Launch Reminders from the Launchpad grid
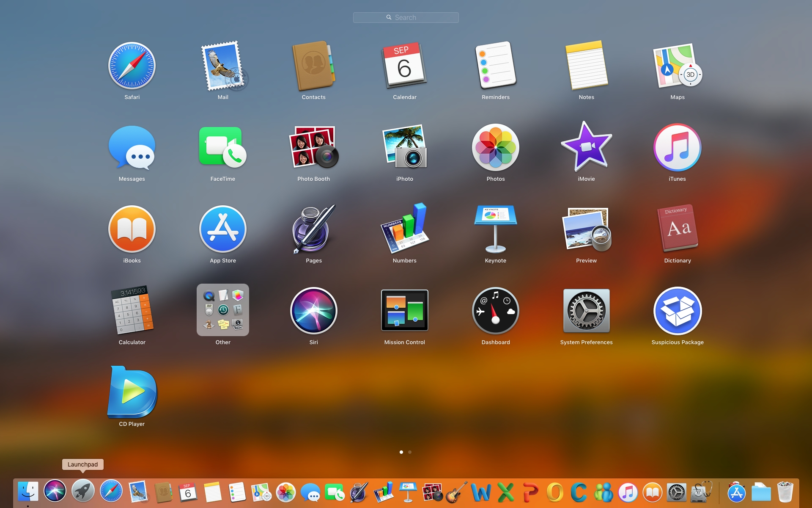 [x=496, y=66]
